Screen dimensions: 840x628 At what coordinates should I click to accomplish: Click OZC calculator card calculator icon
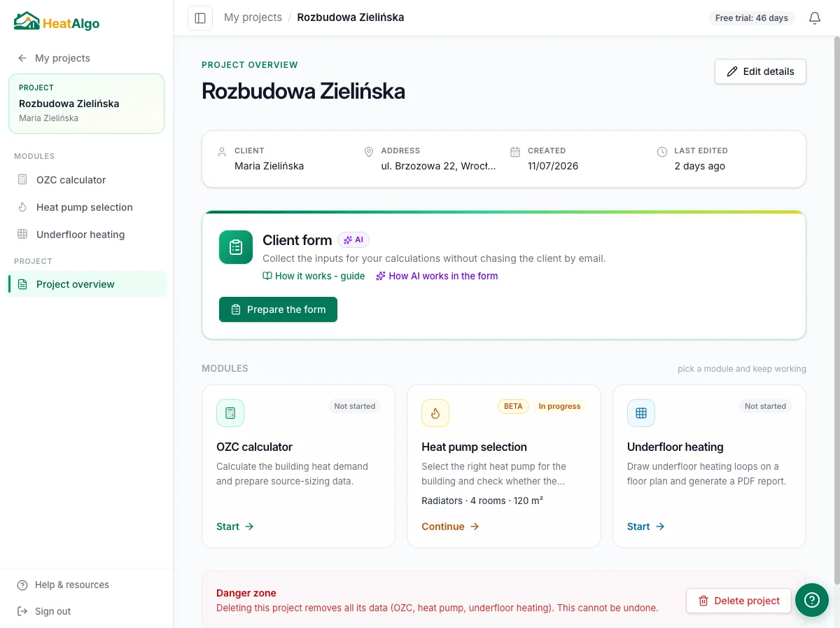[230, 413]
